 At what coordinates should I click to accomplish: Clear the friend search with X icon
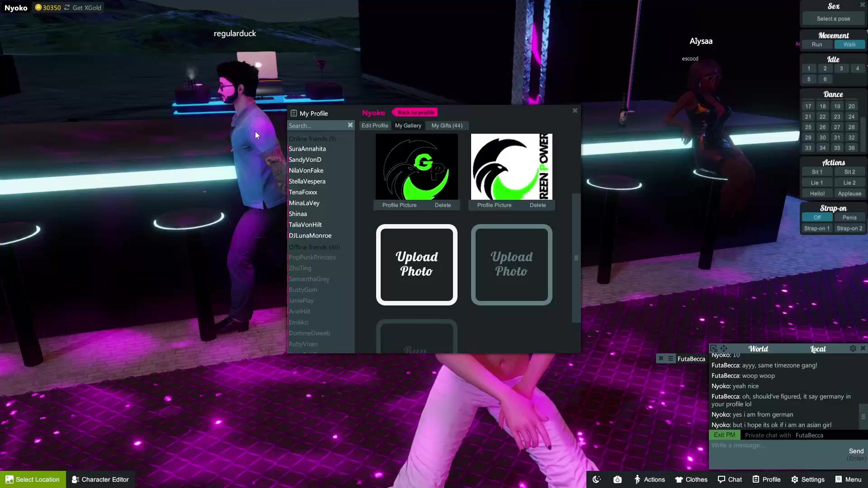350,125
